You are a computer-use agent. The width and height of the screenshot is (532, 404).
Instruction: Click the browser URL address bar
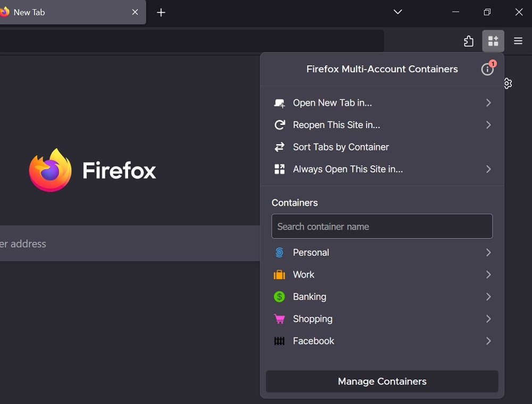click(x=192, y=41)
